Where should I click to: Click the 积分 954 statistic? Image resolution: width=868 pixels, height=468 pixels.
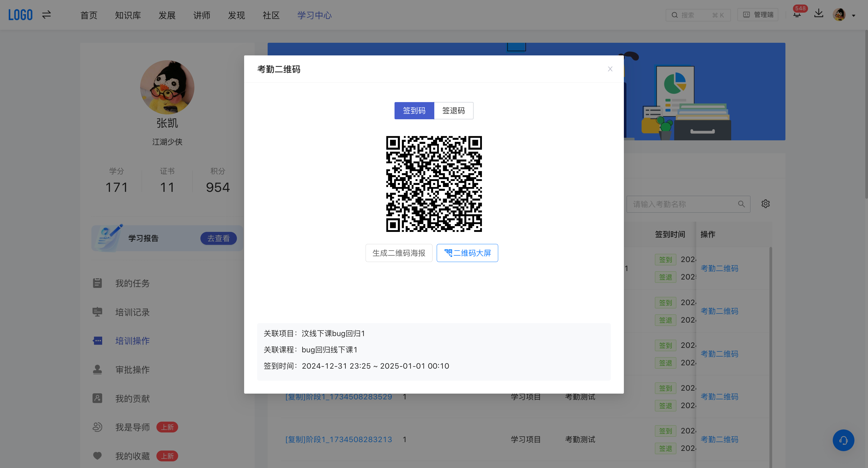click(218, 181)
